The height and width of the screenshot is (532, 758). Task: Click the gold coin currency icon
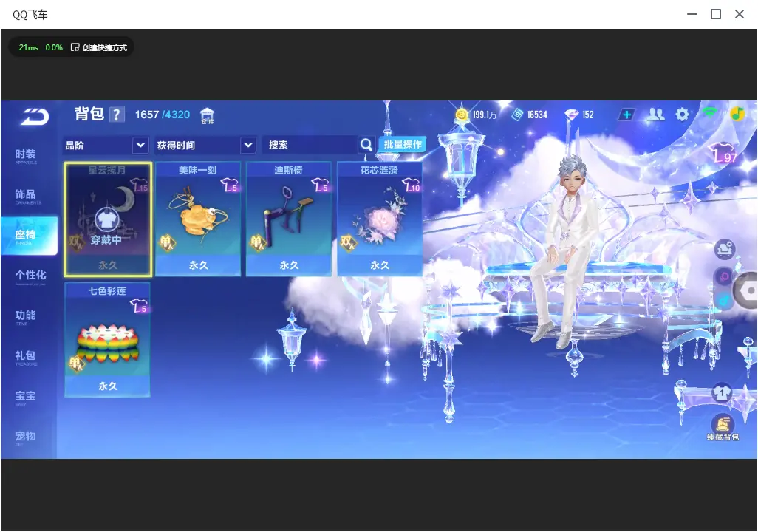462,115
